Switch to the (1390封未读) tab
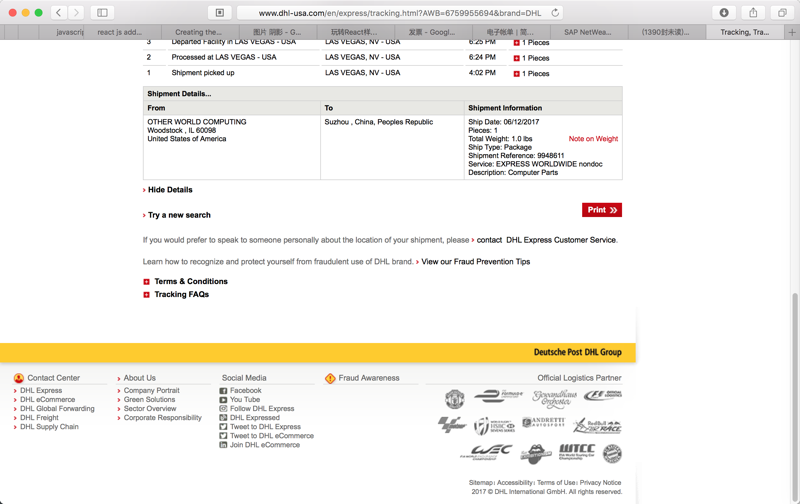Image resolution: width=800 pixels, height=504 pixels. (x=665, y=32)
